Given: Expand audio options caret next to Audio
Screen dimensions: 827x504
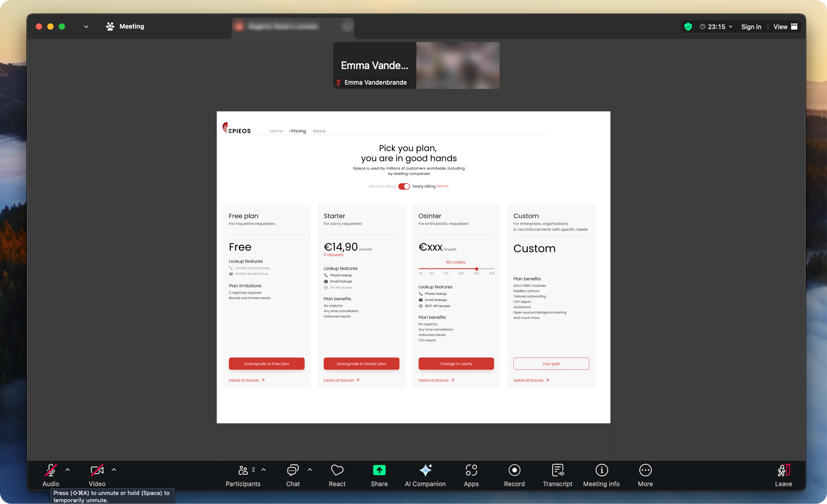Looking at the screenshot, I should pos(68,470).
